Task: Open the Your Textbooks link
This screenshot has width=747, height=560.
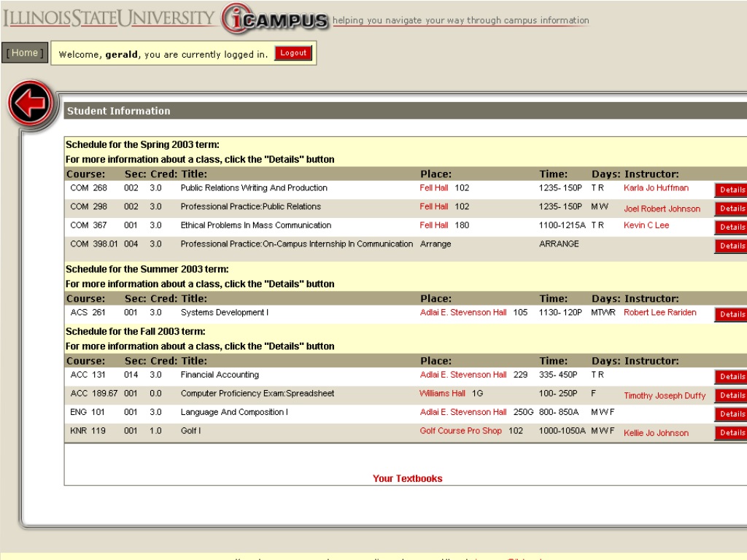Action: tap(407, 478)
